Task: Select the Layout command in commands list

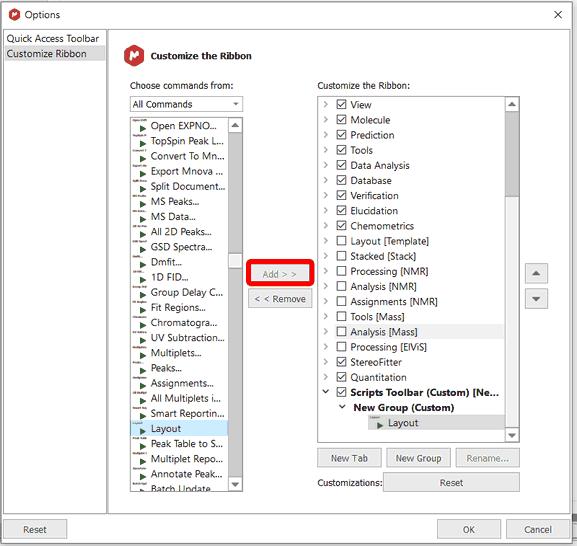Action: click(x=179, y=429)
